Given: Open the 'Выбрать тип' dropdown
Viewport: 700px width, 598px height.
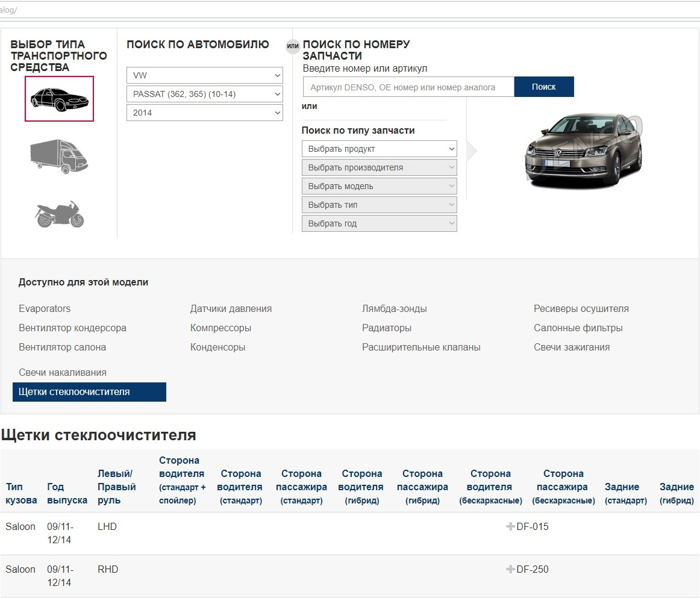Looking at the screenshot, I should pyautogui.click(x=380, y=205).
